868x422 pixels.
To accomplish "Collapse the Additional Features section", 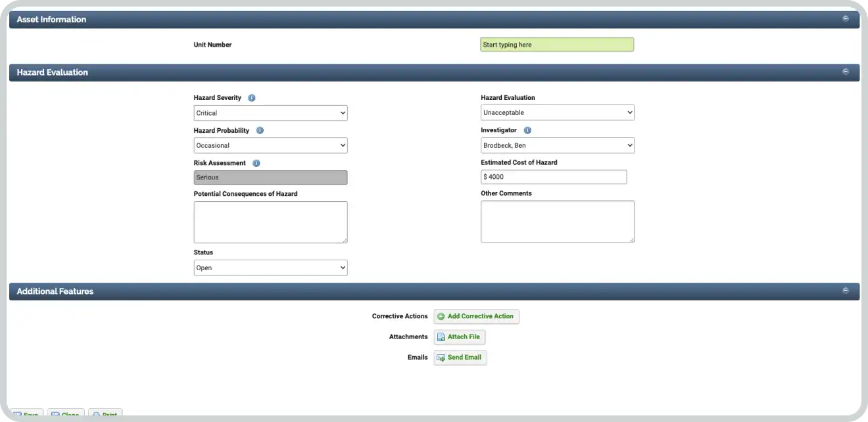I will 846,291.
